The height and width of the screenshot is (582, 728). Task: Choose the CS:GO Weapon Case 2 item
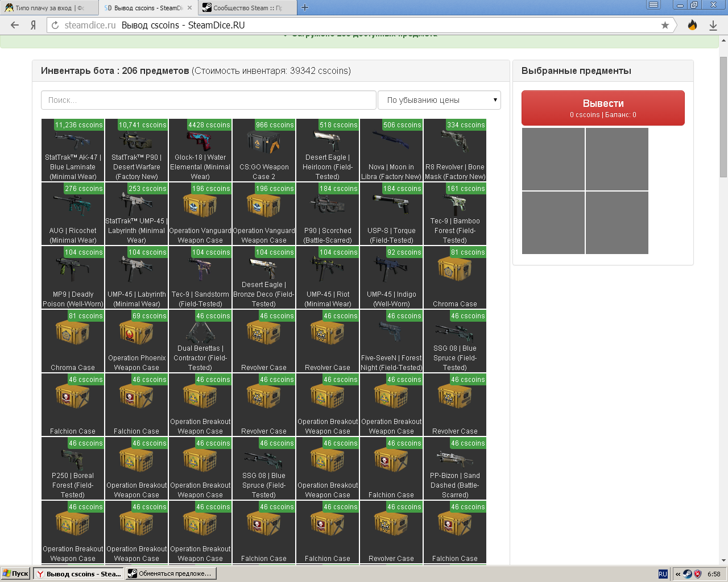coord(264,150)
